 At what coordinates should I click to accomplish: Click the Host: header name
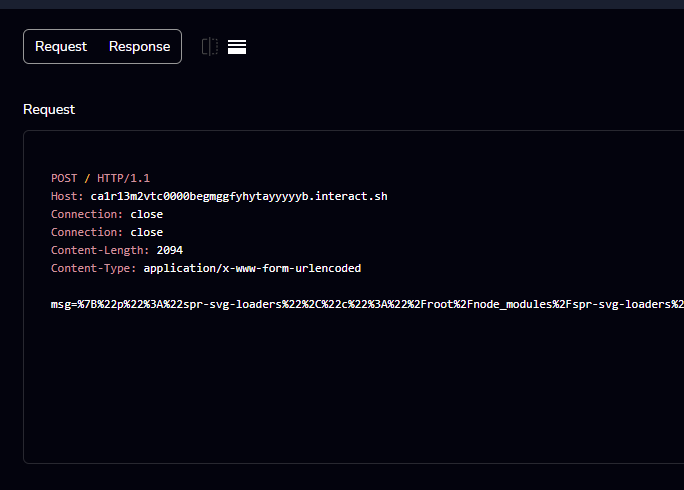[x=67, y=196]
